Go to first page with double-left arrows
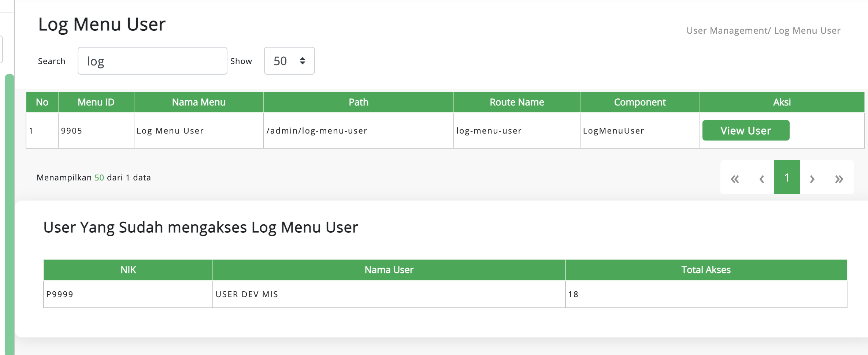The width and height of the screenshot is (868, 355). click(734, 178)
